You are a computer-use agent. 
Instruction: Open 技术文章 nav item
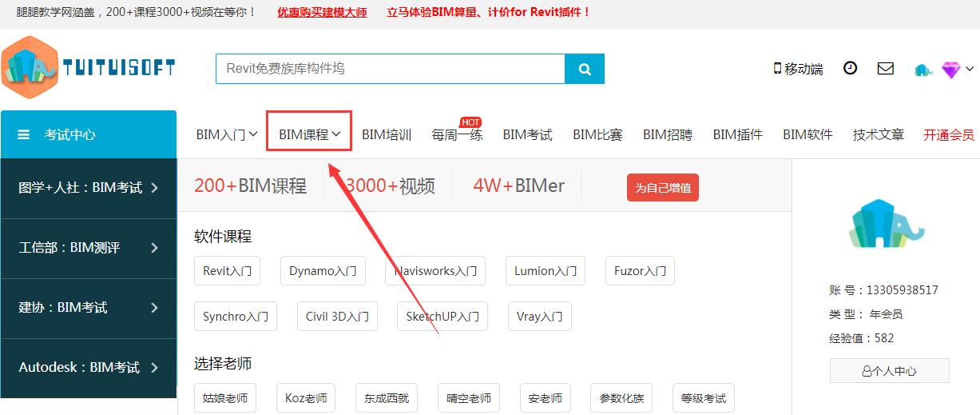pyautogui.click(x=879, y=134)
